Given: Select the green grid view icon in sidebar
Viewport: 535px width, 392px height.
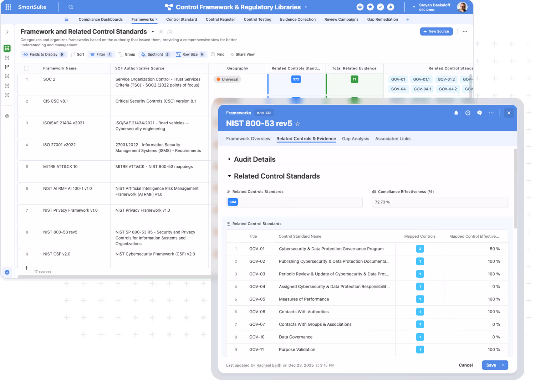Looking at the screenshot, I should click(x=7, y=48).
